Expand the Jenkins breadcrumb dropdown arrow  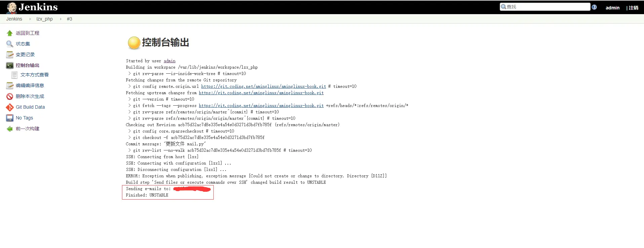[30, 19]
